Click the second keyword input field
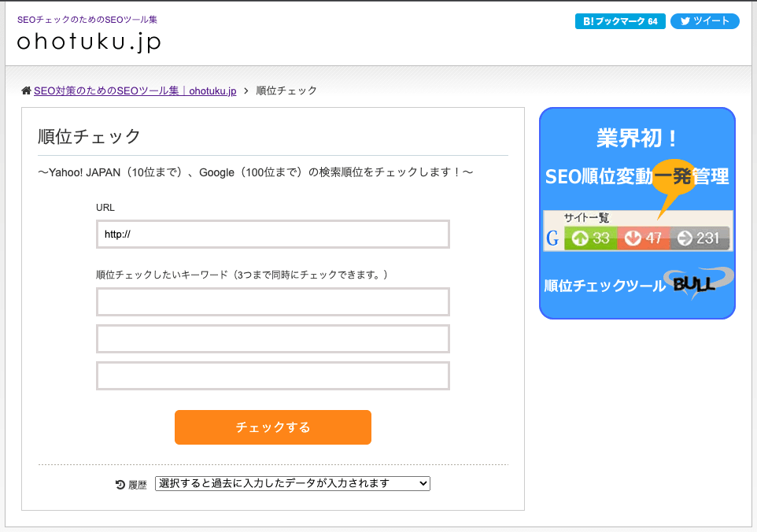Viewport: 757px width, 532px height. coord(273,339)
